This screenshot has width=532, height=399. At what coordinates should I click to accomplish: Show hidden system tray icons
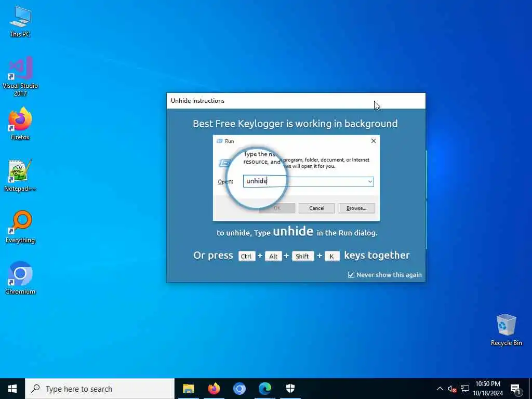coord(440,389)
